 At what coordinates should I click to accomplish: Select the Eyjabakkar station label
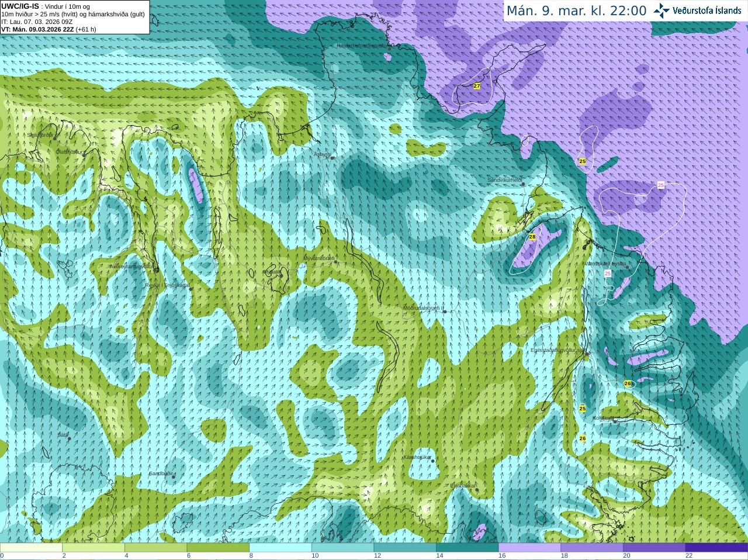pos(463,486)
